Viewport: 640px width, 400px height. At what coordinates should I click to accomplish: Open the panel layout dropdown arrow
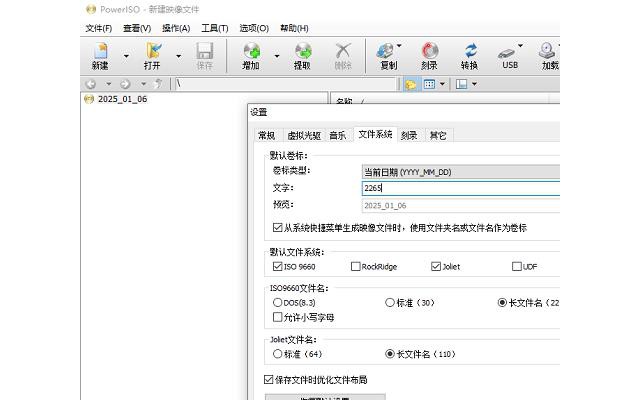[474, 84]
